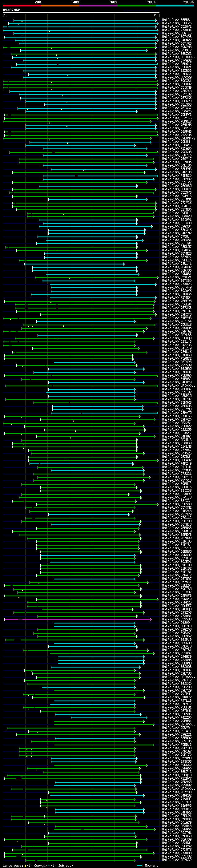Viewport: 197px width, 868px height.
Task: Click the cyan alignment bar for UniRef100_B6EBS4
Action: [85, 20]
